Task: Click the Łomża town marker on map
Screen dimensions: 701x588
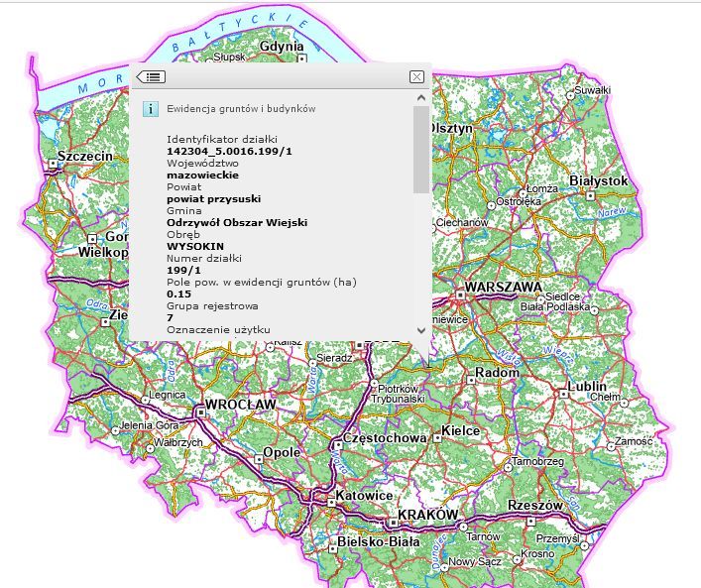Action: (523, 193)
